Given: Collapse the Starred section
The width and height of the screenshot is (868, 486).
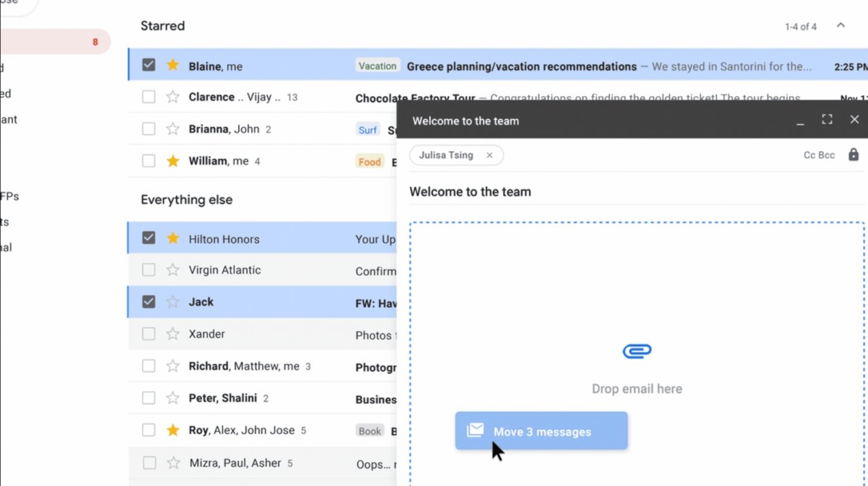Looking at the screenshot, I should (841, 26).
